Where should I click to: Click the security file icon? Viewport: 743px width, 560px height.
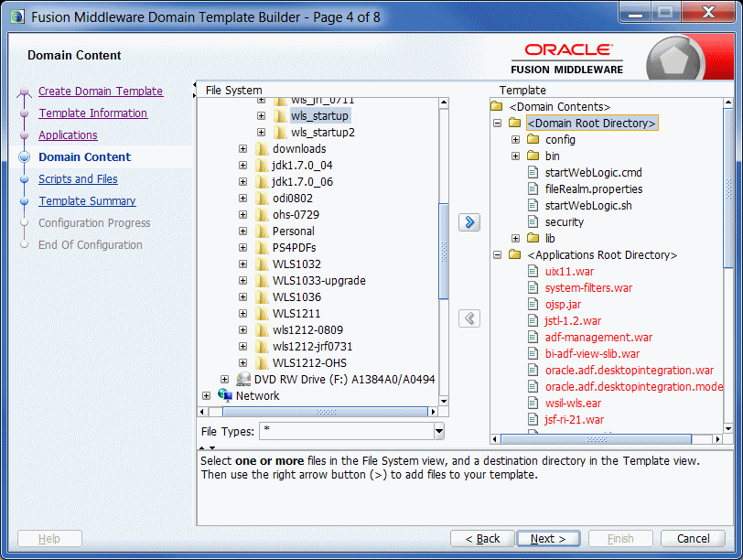tap(533, 221)
